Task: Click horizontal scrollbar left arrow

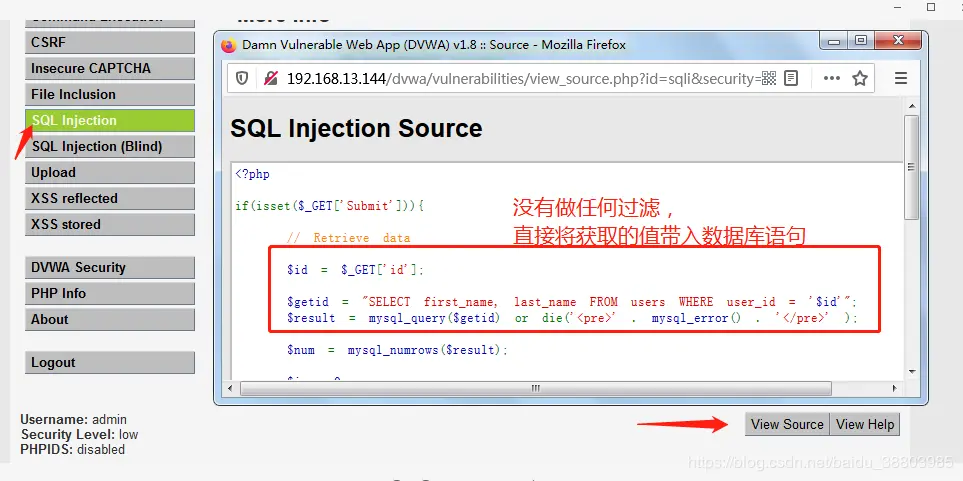Action: tap(231, 388)
